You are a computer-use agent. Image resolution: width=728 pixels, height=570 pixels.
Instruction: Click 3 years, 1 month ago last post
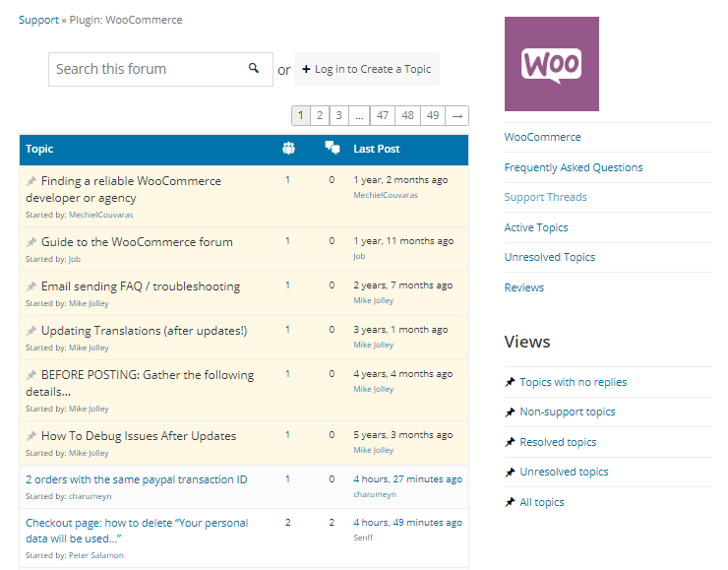400,330
